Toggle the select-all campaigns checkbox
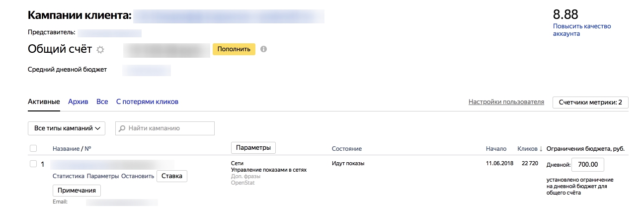This screenshot has width=644, height=208. 33,148
